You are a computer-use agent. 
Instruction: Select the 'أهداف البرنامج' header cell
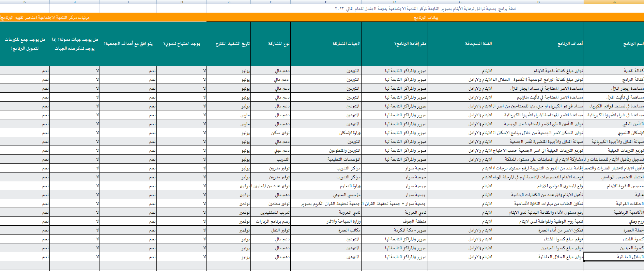(538, 44)
